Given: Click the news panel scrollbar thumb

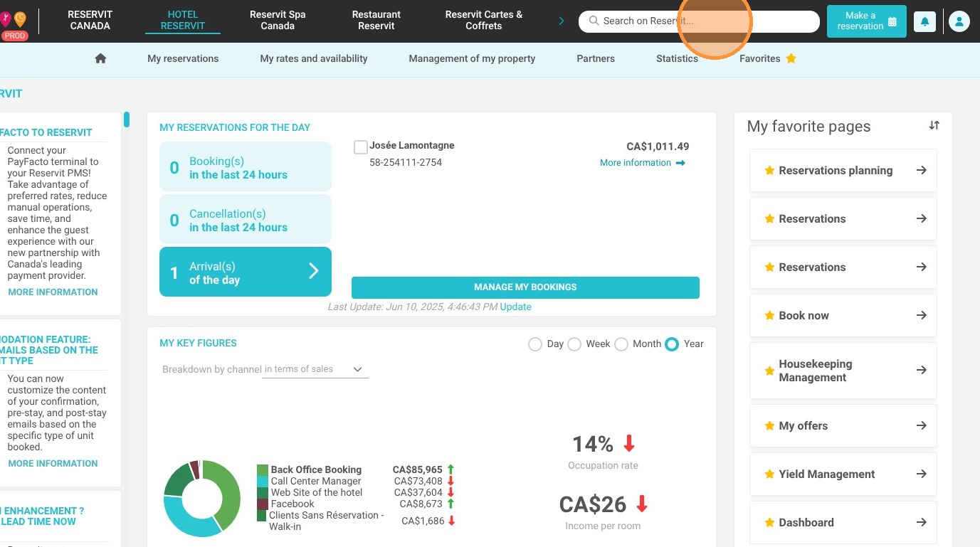Looking at the screenshot, I should [x=127, y=120].
